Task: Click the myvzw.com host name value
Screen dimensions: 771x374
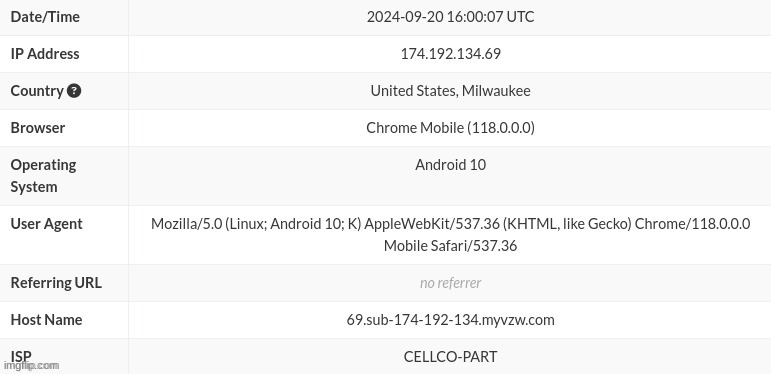Action: tap(450, 320)
